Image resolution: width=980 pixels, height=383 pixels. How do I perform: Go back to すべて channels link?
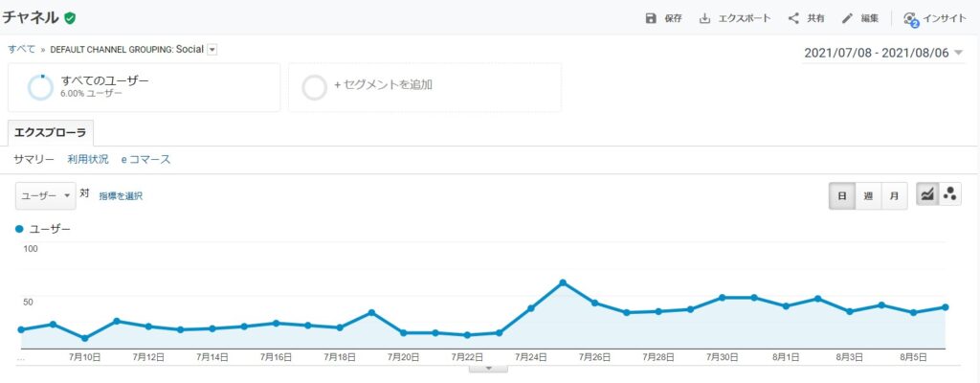(22, 49)
